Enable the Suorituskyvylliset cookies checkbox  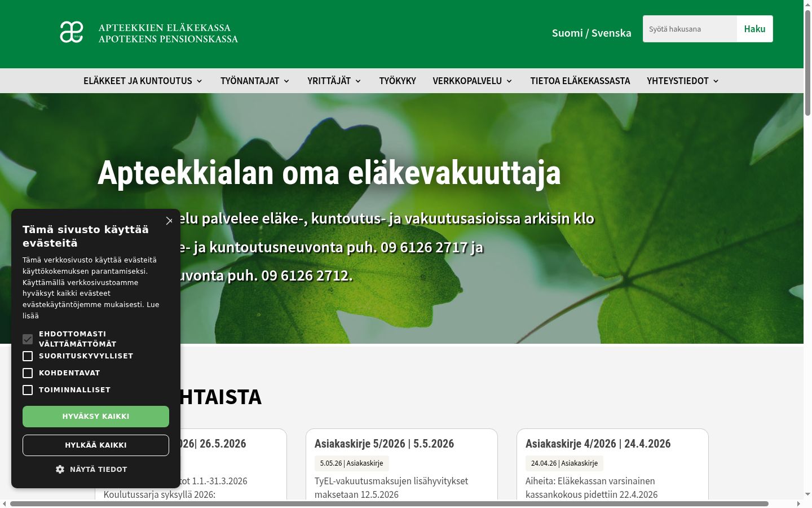click(28, 356)
